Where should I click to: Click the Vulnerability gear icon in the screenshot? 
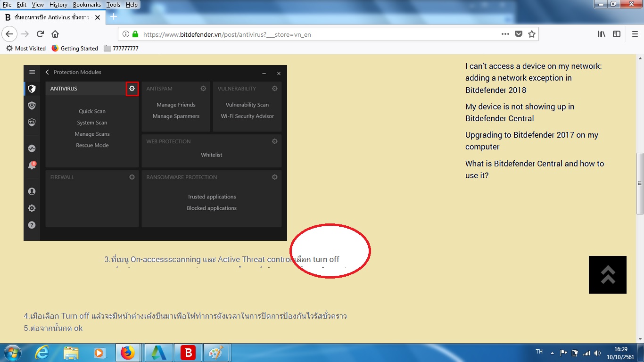274,89
